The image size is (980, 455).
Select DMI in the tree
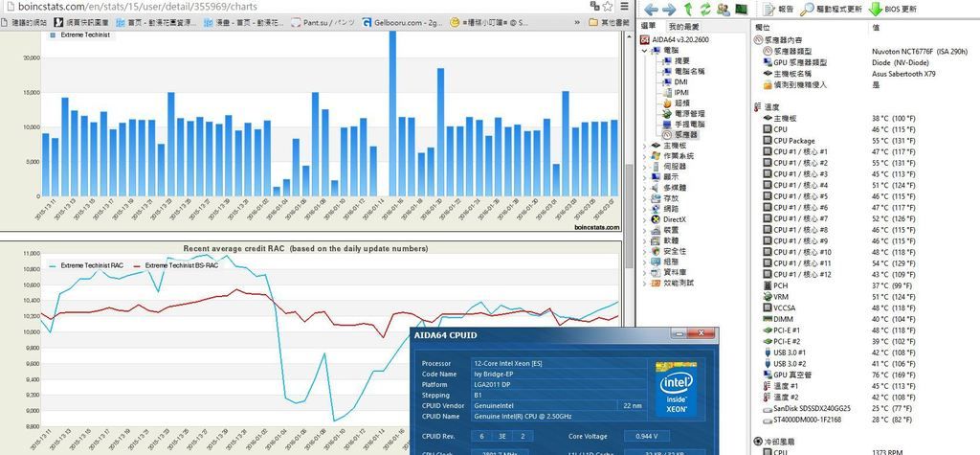(x=681, y=82)
